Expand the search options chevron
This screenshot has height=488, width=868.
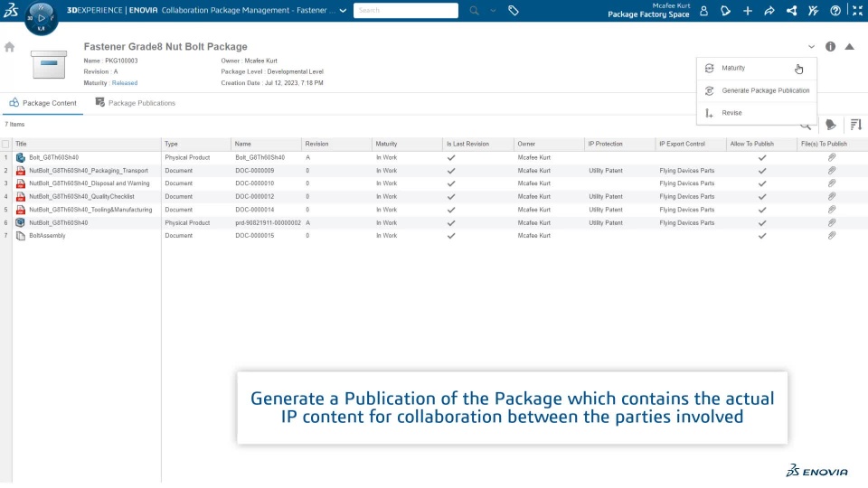click(493, 11)
